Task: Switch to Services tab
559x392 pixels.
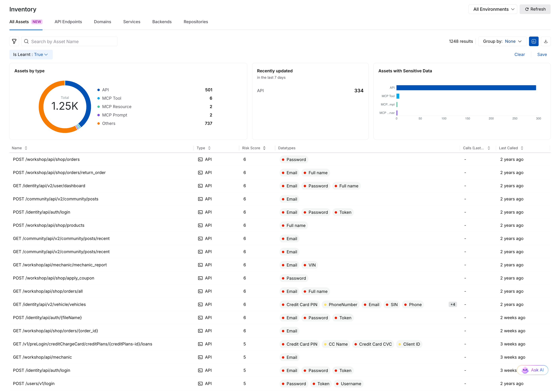Action: [x=132, y=22]
